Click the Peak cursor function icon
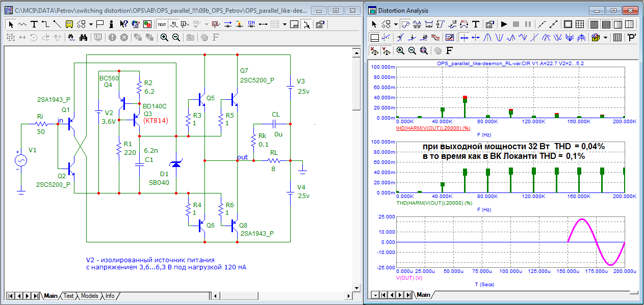The image size is (644, 305). (x=487, y=37)
